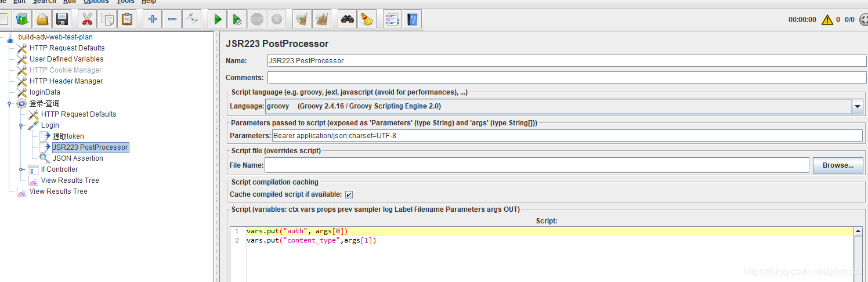The image size is (868, 282).
Task: Click the Clear All toolbar icon
Action: [x=321, y=19]
